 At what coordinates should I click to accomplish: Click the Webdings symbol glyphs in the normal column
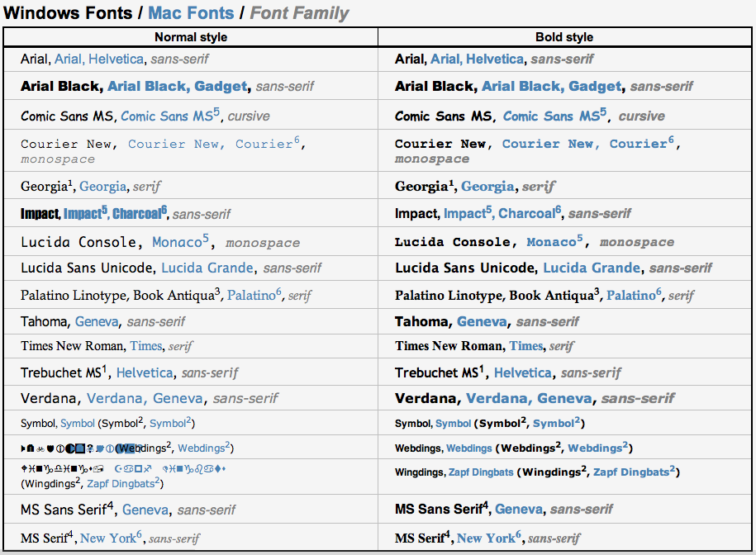click(68, 448)
